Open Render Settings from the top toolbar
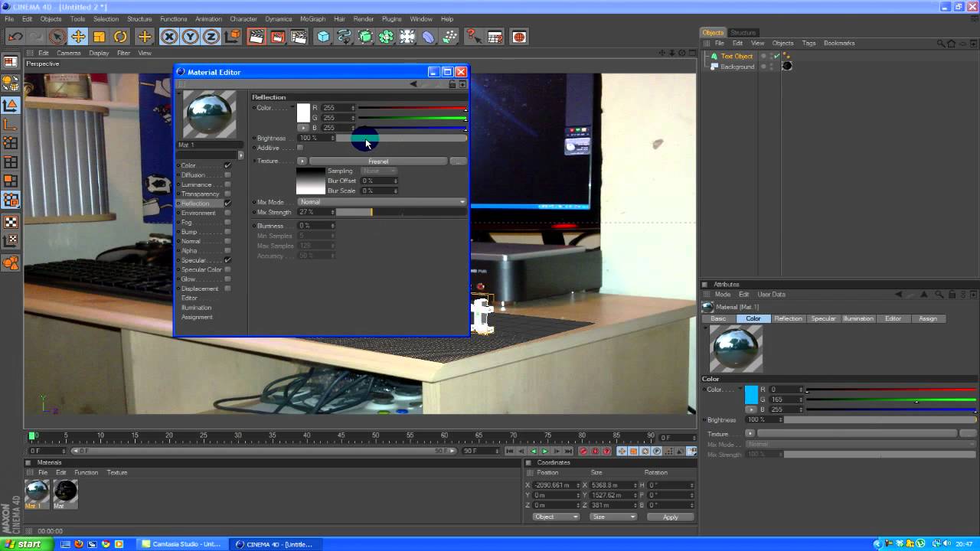 coord(299,37)
